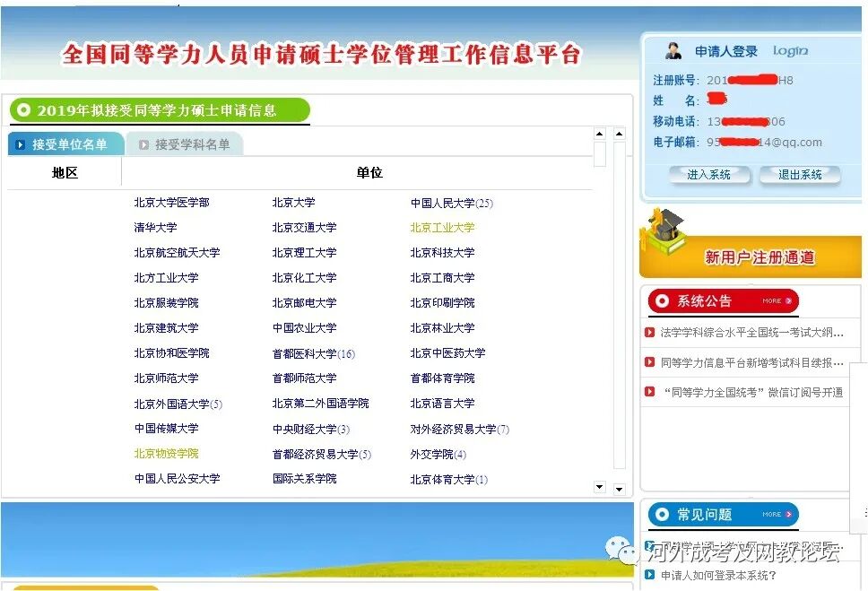The image size is (868, 591).
Task: Open 中国农业大学
Action: pyautogui.click(x=305, y=328)
